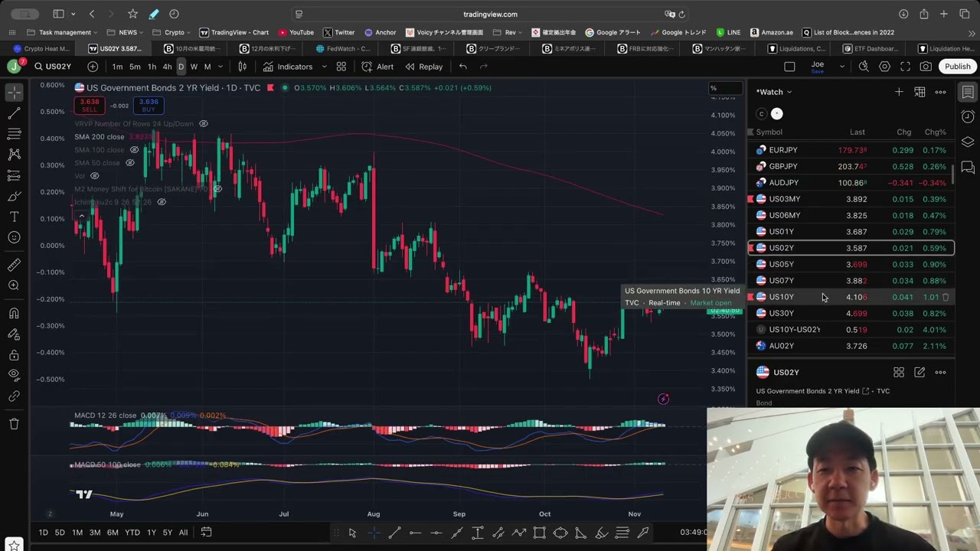The width and height of the screenshot is (980, 551).
Task: Select the YTD date range
Action: point(132,533)
